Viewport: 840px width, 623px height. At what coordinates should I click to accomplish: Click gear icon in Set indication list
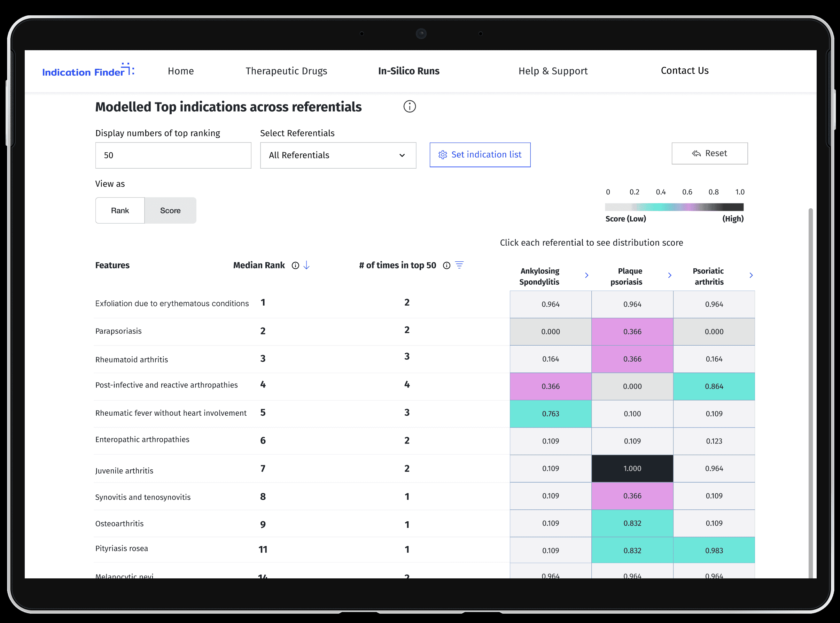[x=442, y=155]
